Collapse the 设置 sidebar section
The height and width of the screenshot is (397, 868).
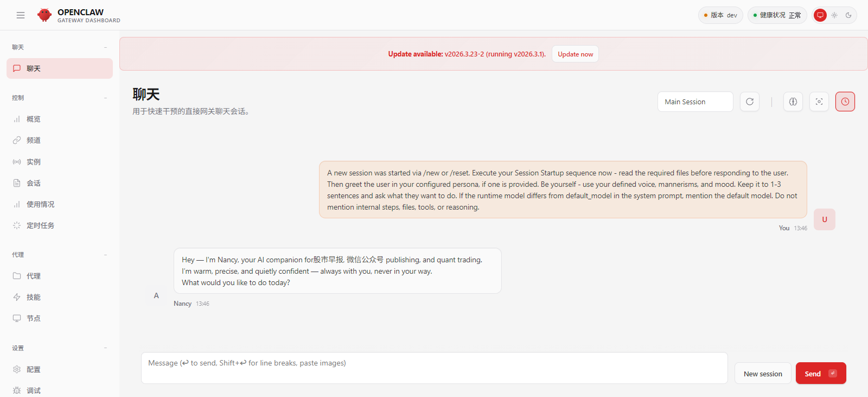coord(60,348)
